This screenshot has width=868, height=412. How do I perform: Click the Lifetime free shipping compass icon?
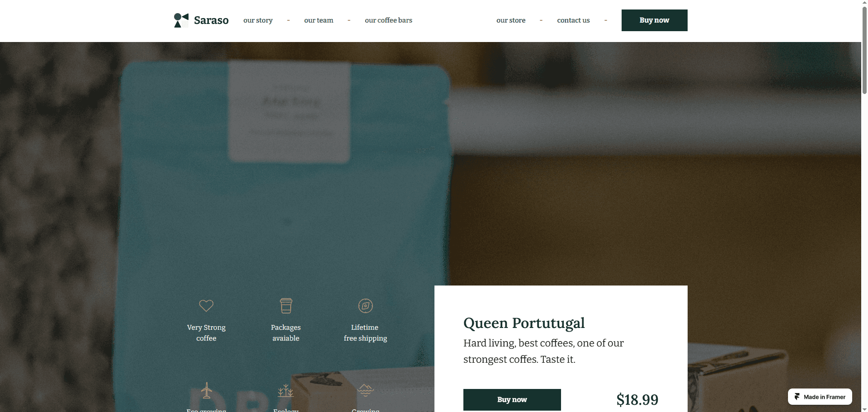365,306
